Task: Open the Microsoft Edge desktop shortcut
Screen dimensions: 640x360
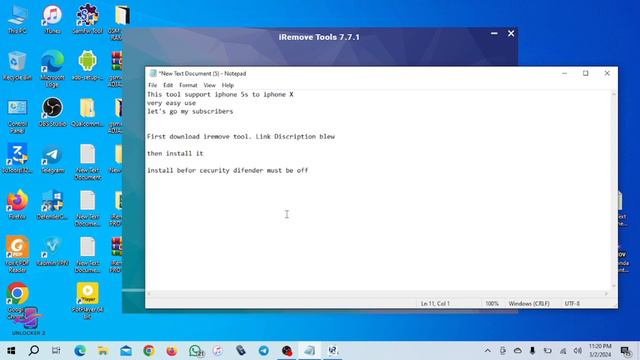Action: coord(52,69)
